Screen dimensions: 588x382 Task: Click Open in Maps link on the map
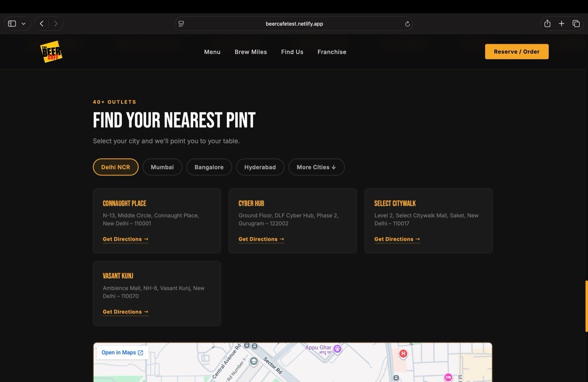122,353
